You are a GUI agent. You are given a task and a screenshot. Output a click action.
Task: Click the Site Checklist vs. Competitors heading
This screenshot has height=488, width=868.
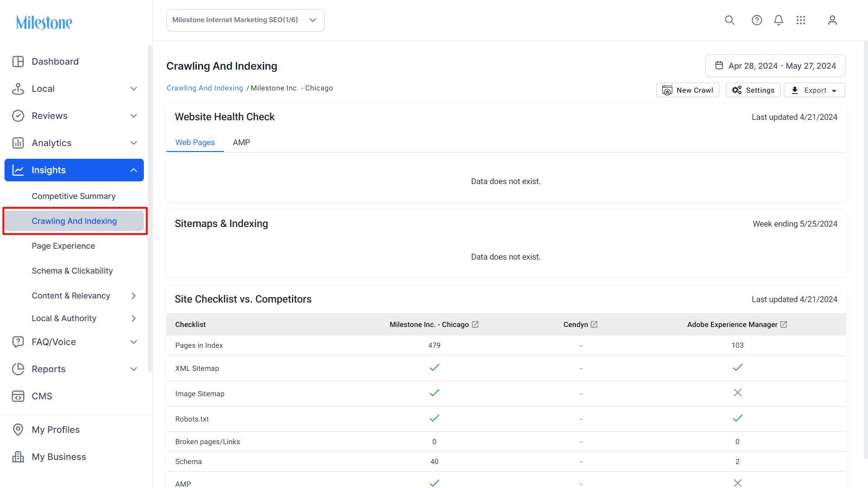pos(243,299)
